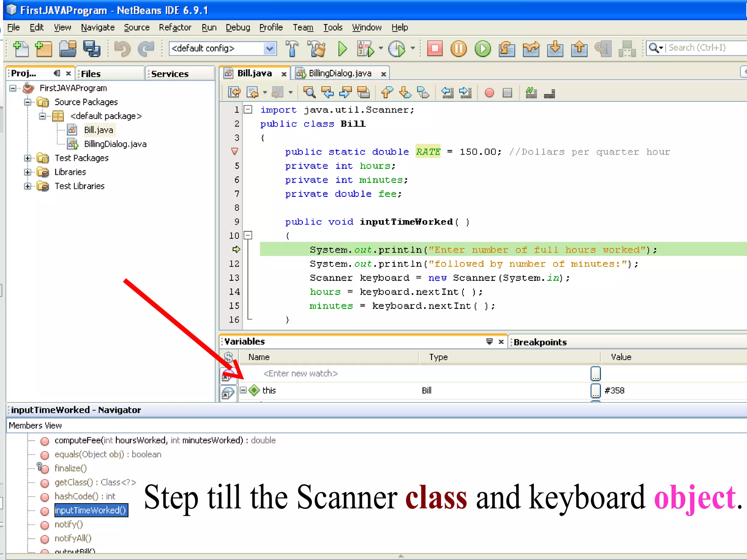Click the Build Project hammer icon

pos(292,48)
